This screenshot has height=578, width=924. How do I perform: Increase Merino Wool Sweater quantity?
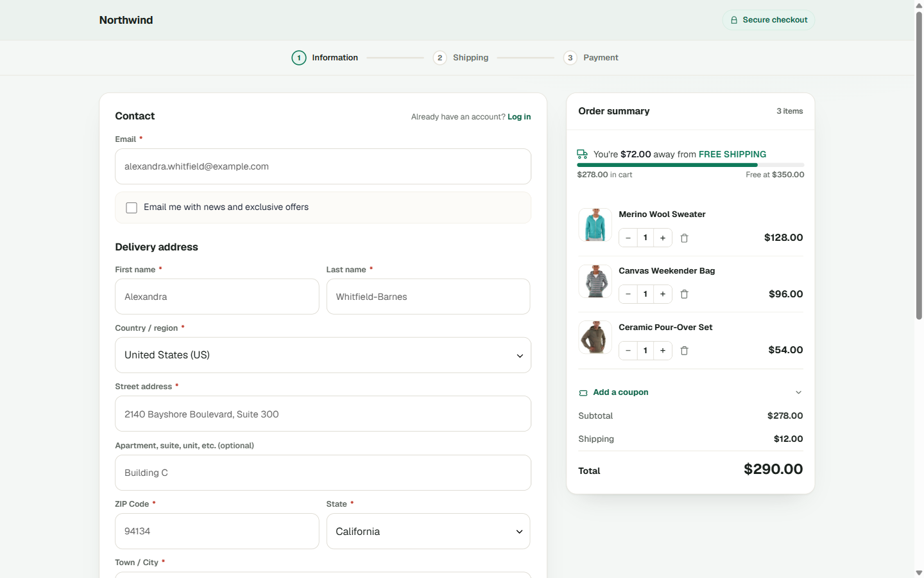coord(663,238)
